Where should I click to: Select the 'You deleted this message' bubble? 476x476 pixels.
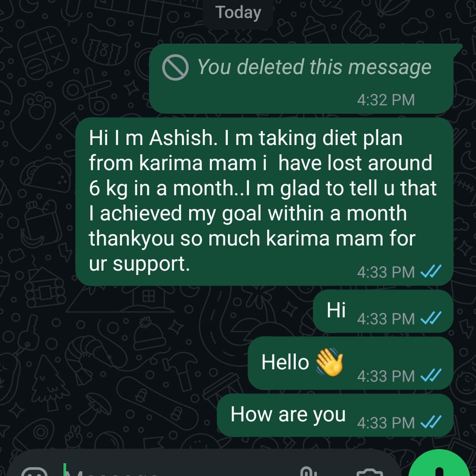coord(305,78)
